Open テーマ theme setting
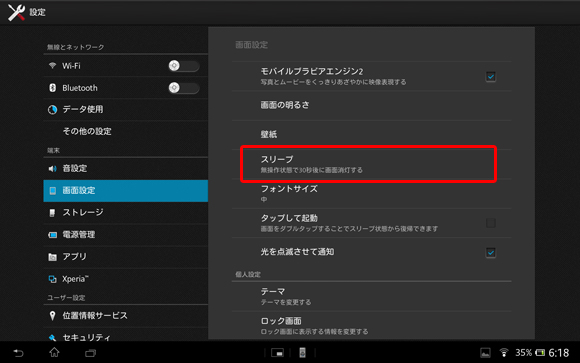The height and width of the screenshot is (363, 580). (x=371, y=296)
